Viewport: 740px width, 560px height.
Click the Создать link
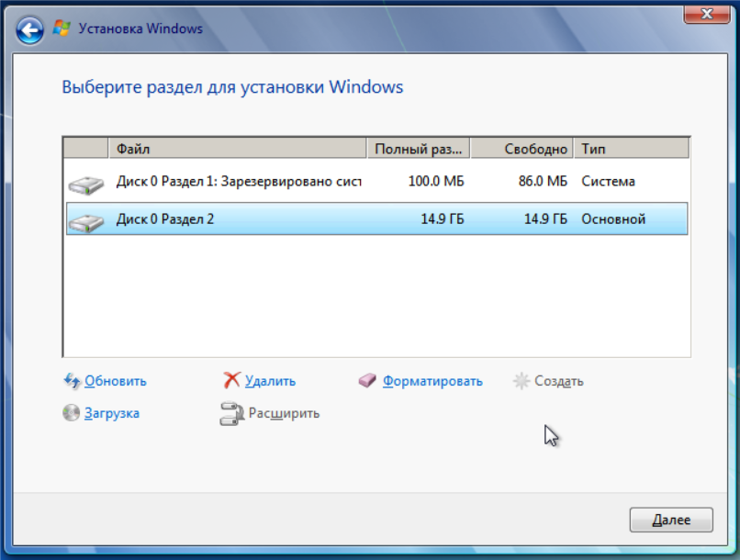point(559,381)
